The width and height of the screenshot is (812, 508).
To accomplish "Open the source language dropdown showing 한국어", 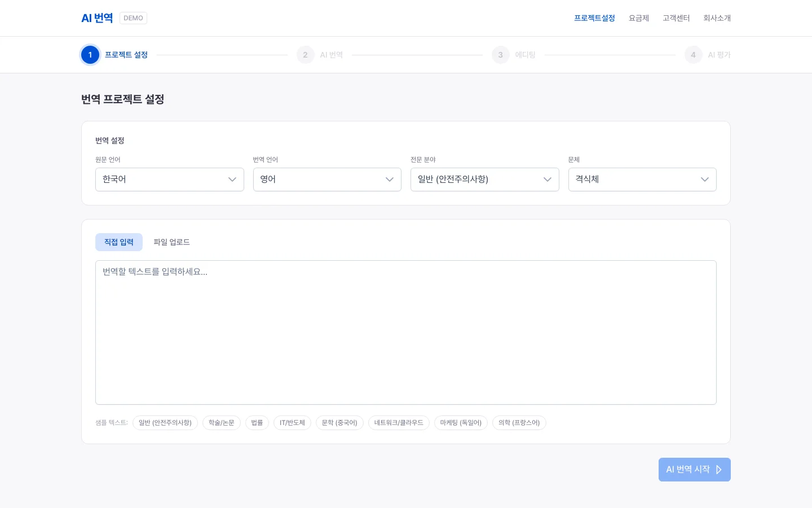I will 169,179.
